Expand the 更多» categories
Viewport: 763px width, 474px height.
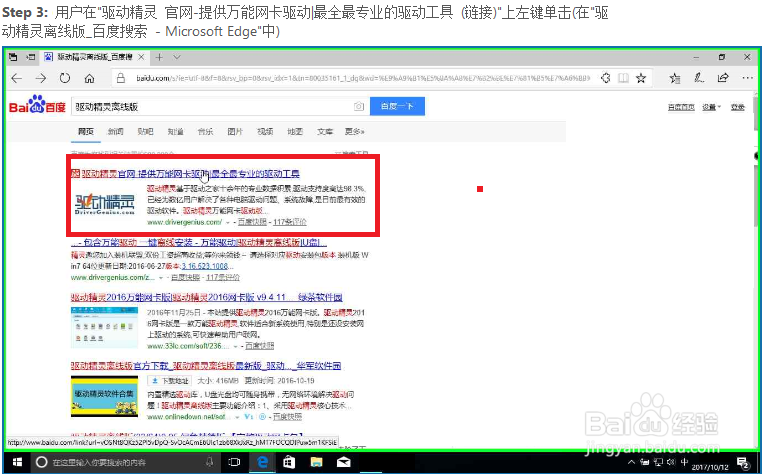355,131
